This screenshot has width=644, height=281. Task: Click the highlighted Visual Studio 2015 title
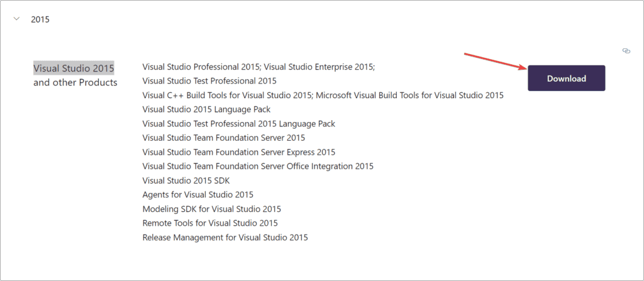(x=74, y=68)
